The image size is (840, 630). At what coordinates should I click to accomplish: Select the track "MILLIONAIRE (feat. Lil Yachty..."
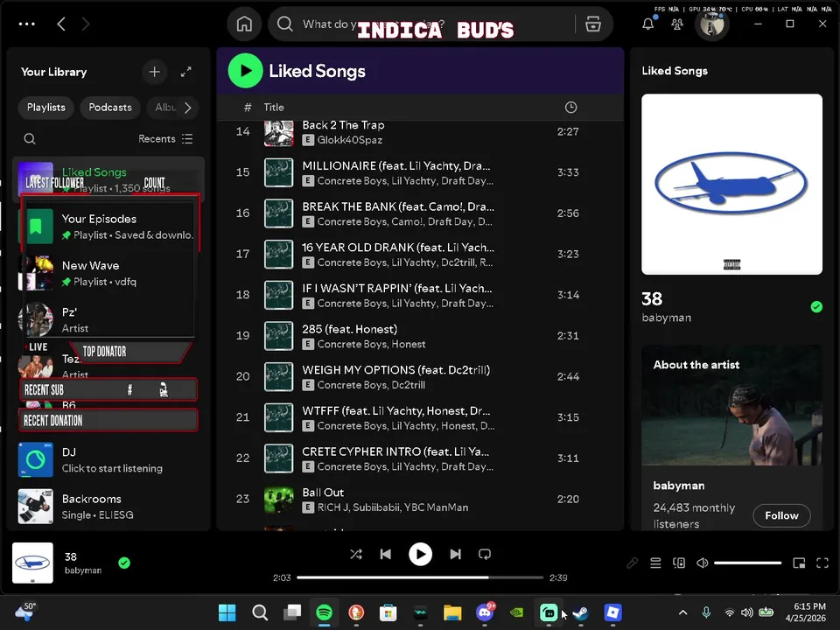tap(420, 172)
